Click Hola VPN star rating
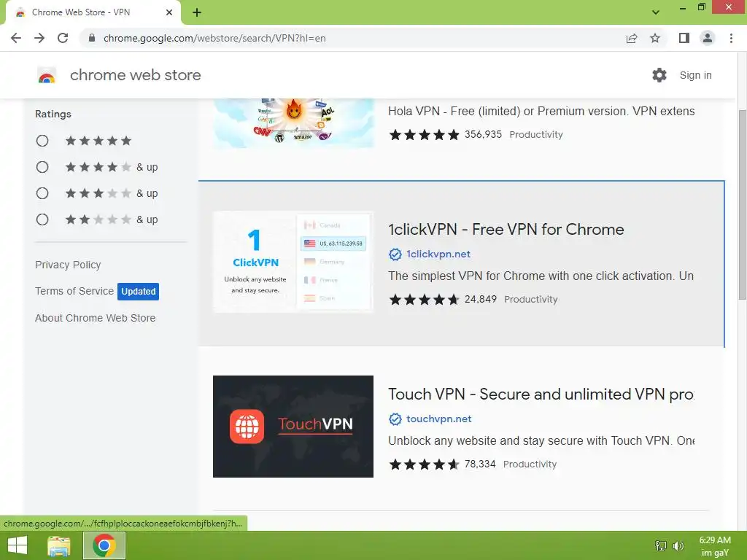This screenshot has height=560, width=747. [424, 135]
